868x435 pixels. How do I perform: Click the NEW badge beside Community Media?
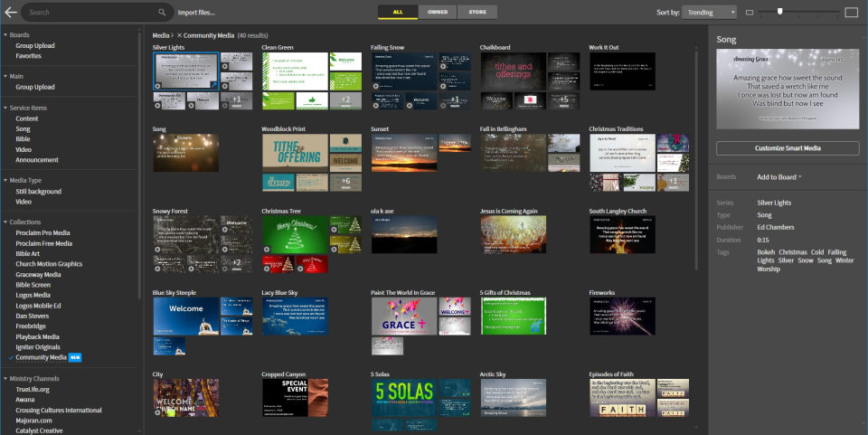click(x=75, y=357)
